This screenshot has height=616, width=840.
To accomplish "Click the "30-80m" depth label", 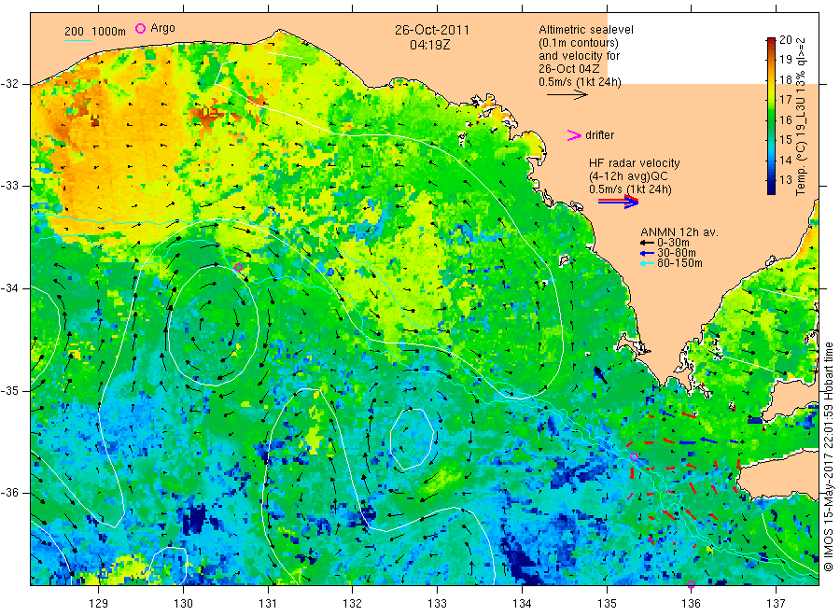I will [677, 253].
